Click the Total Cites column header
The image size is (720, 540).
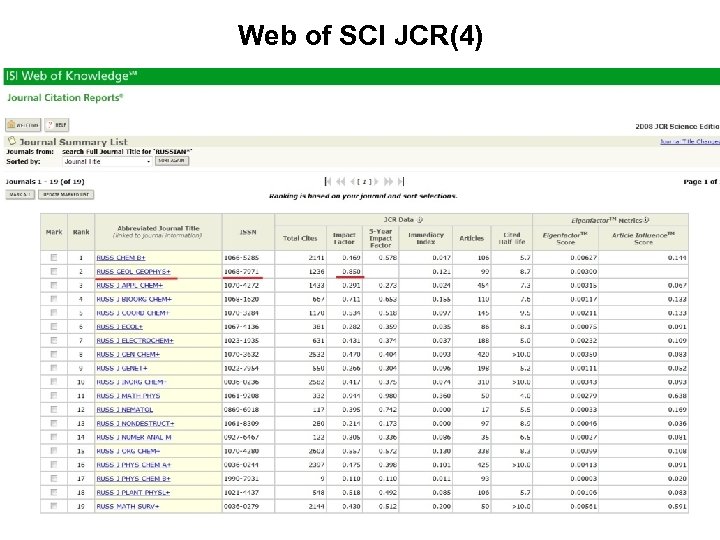pyautogui.click(x=300, y=238)
